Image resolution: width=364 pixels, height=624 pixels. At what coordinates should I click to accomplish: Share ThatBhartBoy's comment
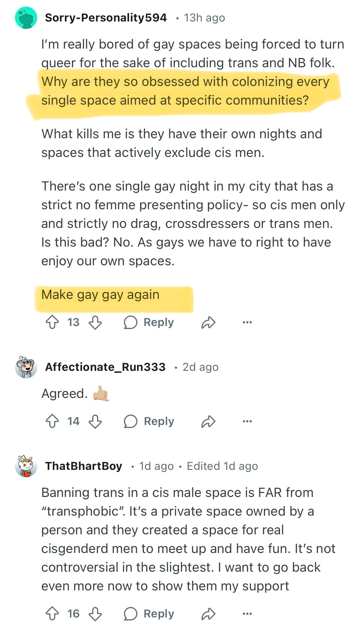click(208, 614)
